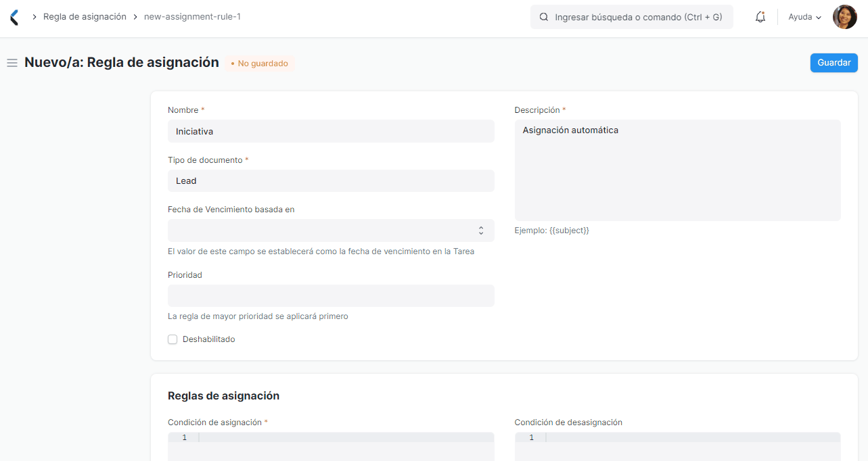Toggle the sidebar hamburger menu icon
The height and width of the screenshot is (461, 868).
[12, 63]
